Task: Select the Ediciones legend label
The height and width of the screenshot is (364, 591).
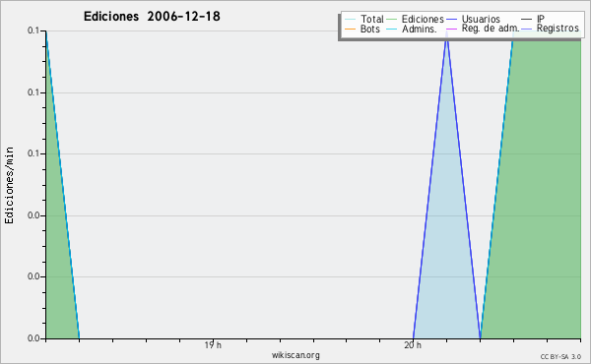Action: [423, 19]
